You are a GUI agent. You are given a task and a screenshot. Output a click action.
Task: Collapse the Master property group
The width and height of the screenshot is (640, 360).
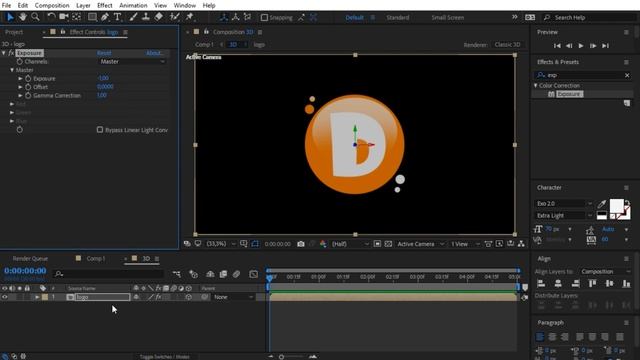point(12,70)
